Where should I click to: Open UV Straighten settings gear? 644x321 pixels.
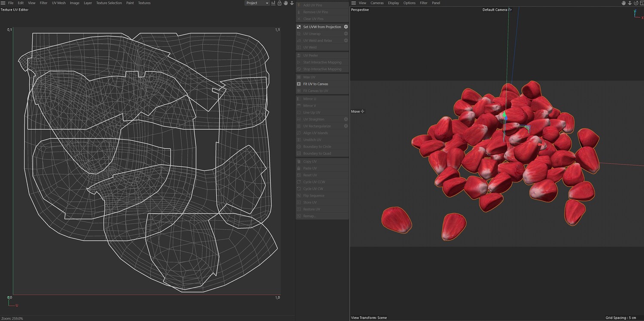346,119
